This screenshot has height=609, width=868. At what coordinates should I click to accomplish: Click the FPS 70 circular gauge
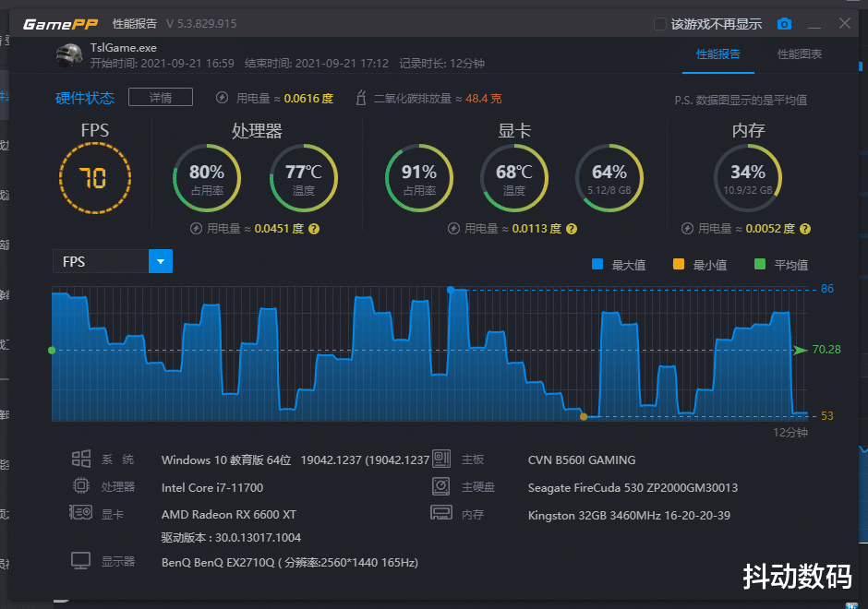pos(95,178)
